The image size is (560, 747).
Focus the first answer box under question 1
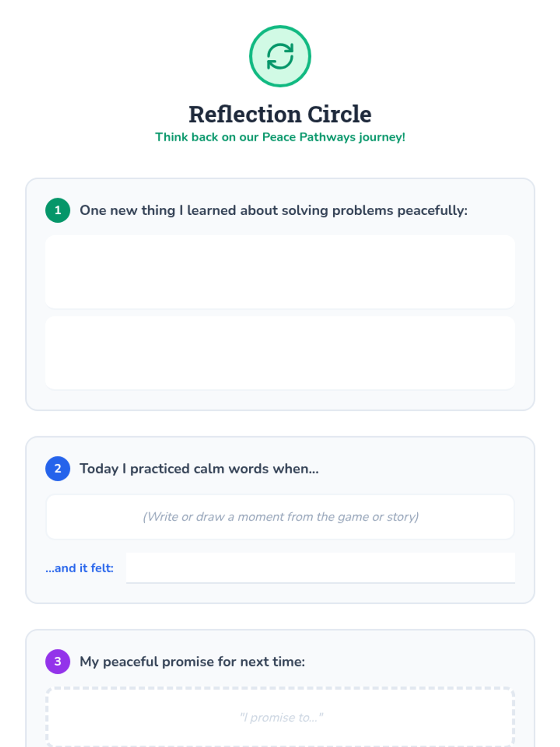click(280, 272)
